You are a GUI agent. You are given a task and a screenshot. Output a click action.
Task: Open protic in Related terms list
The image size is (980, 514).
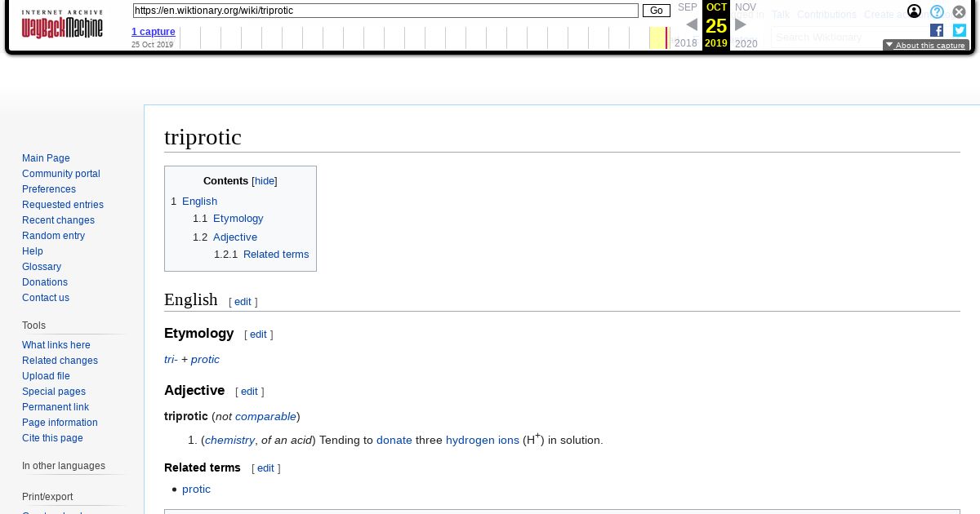[196, 490]
